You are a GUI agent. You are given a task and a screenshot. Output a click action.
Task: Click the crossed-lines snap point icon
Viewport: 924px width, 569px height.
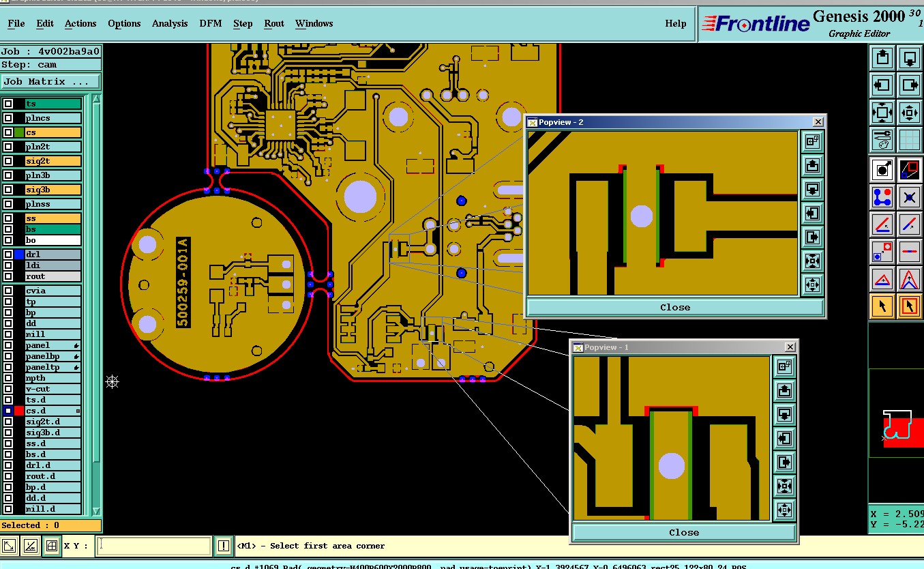click(x=909, y=196)
